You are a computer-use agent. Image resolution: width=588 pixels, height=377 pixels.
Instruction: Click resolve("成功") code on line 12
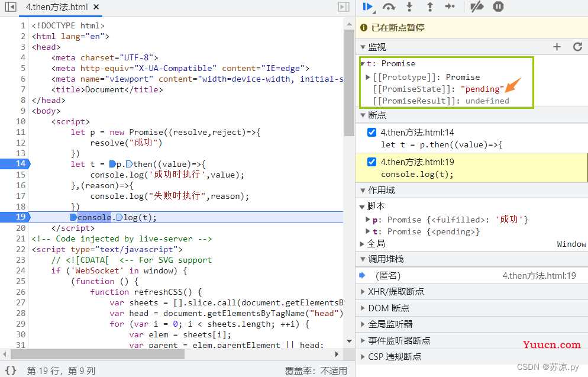coord(127,143)
